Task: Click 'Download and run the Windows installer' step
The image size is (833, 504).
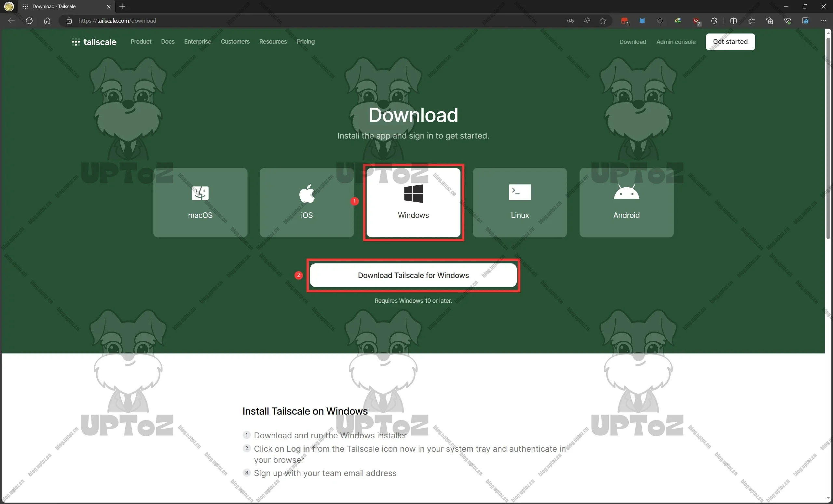Action: (x=330, y=435)
